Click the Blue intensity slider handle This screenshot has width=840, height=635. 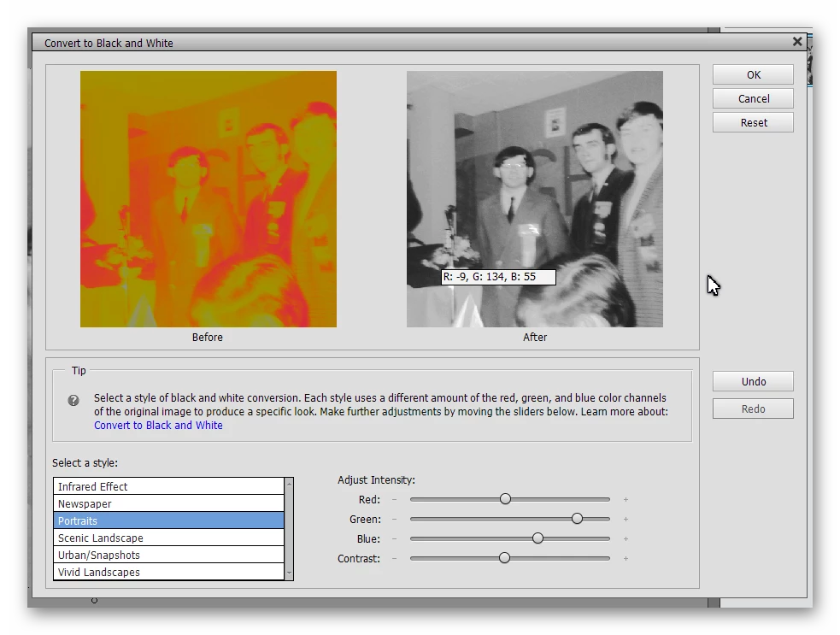click(x=537, y=538)
